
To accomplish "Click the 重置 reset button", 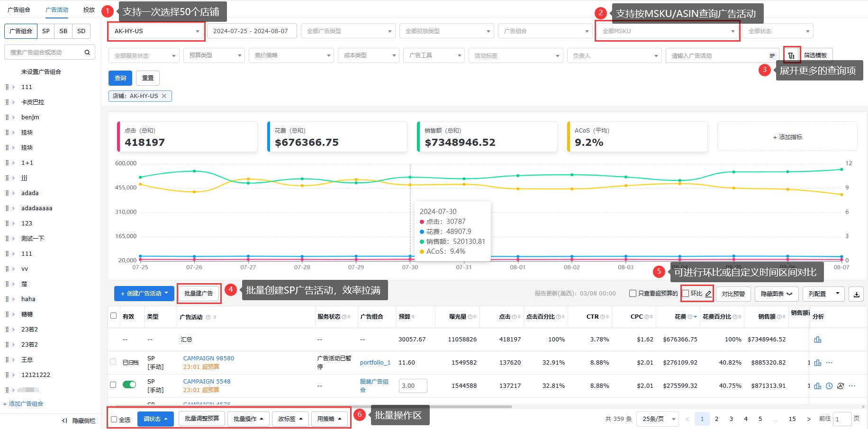I will click(148, 78).
